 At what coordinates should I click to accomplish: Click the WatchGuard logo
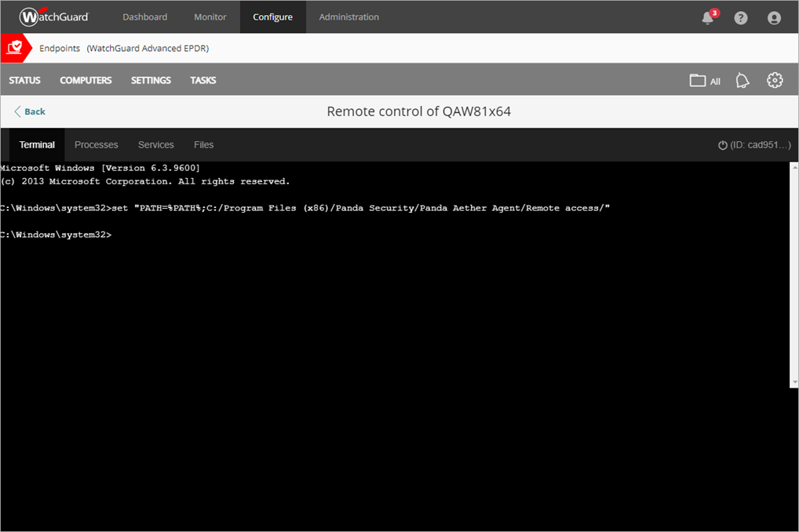[53, 16]
